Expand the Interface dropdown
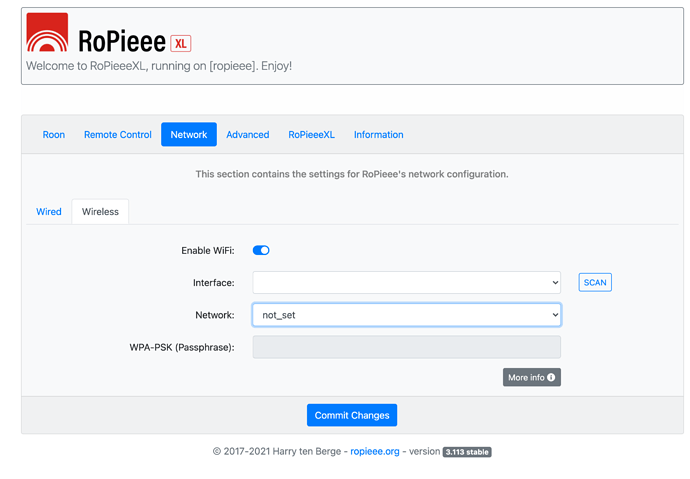The width and height of the screenshot is (690, 479). (407, 282)
